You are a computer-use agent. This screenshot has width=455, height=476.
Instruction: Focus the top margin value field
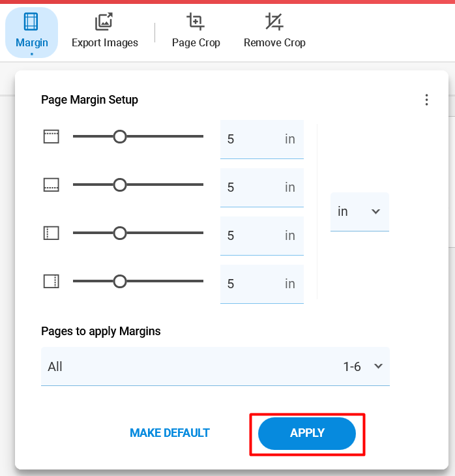[262, 140]
